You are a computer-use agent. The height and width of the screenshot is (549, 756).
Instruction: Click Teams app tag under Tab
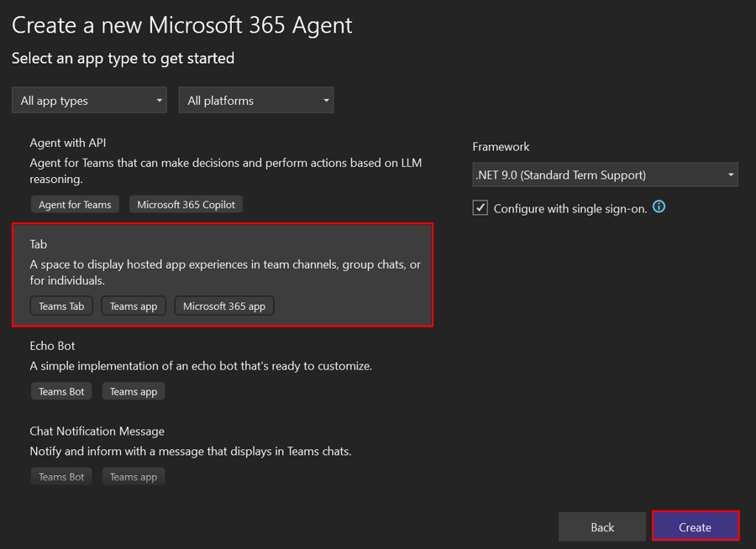click(134, 306)
